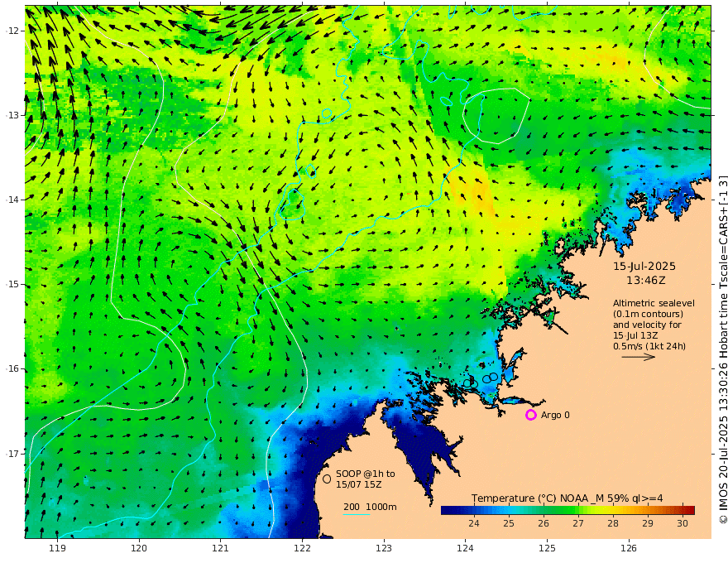Click color bar tick label 26

pos(544,523)
